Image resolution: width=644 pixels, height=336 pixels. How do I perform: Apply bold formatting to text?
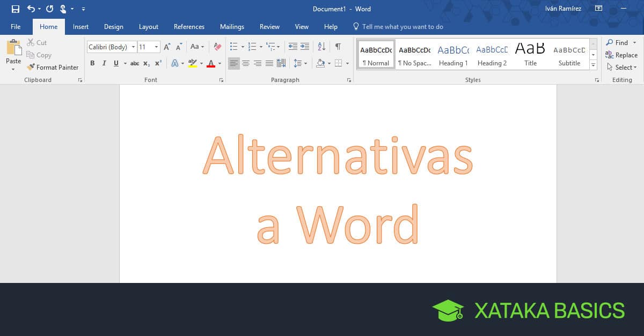92,63
